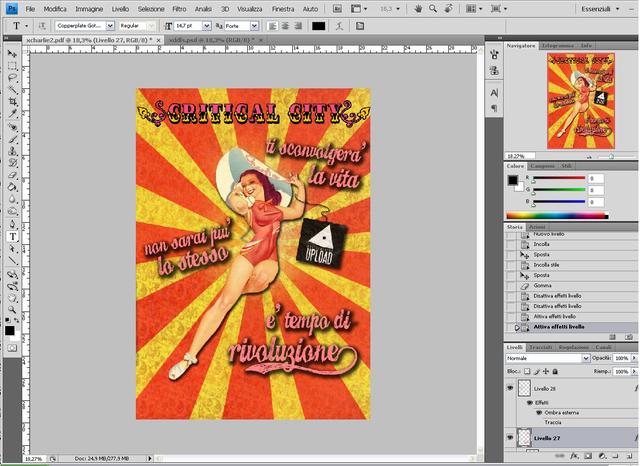
Task: Click the Rotate View tool in application bar
Action: coord(448,9)
